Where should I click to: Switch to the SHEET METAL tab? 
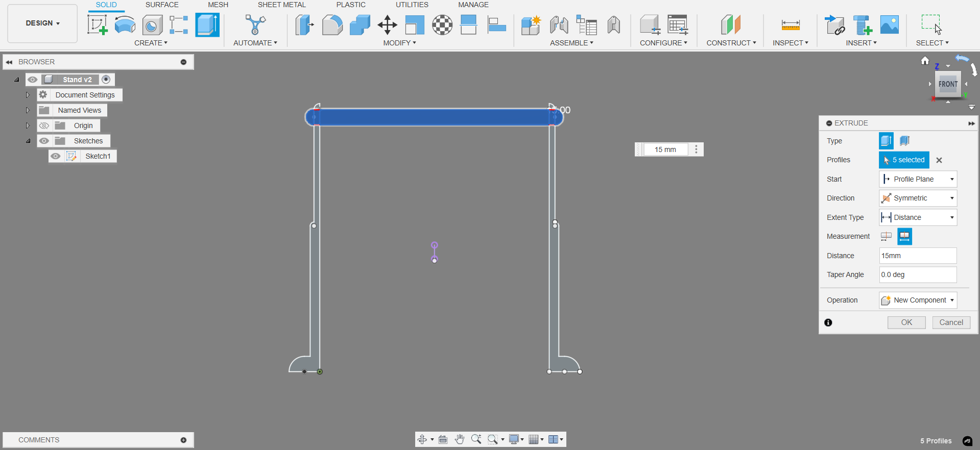point(281,5)
